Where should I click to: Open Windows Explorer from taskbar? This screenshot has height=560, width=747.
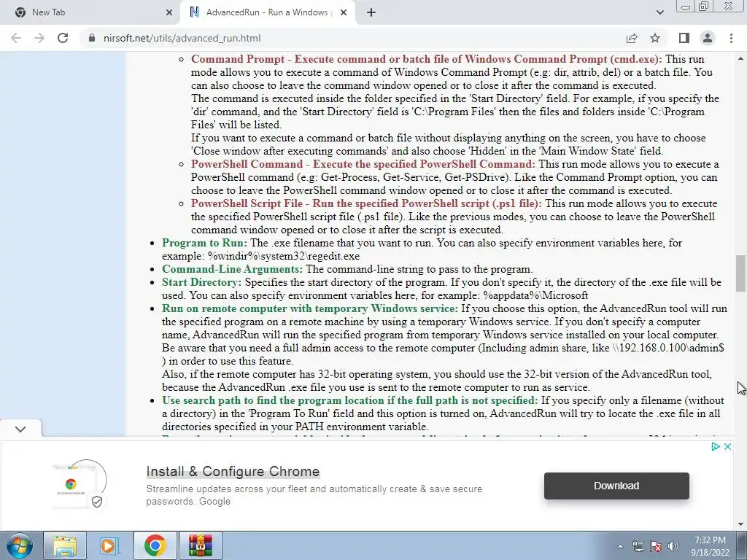(x=65, y=545)
